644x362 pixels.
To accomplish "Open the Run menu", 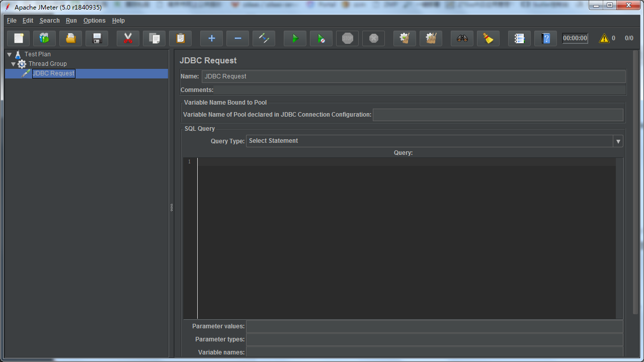I will [x=71, y=21].
